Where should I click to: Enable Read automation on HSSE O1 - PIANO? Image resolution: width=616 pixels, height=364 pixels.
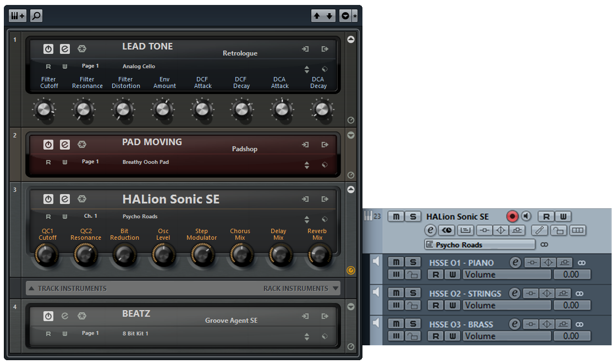point(436,274)
